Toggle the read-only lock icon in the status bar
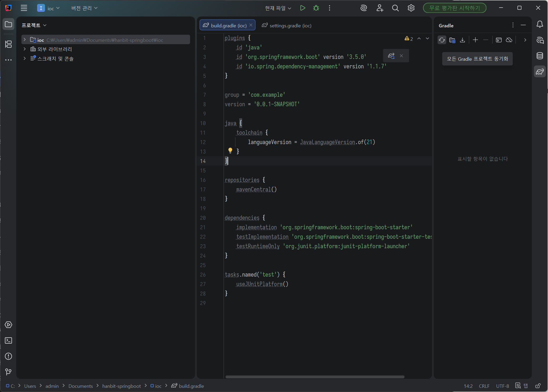 point(538,386)
